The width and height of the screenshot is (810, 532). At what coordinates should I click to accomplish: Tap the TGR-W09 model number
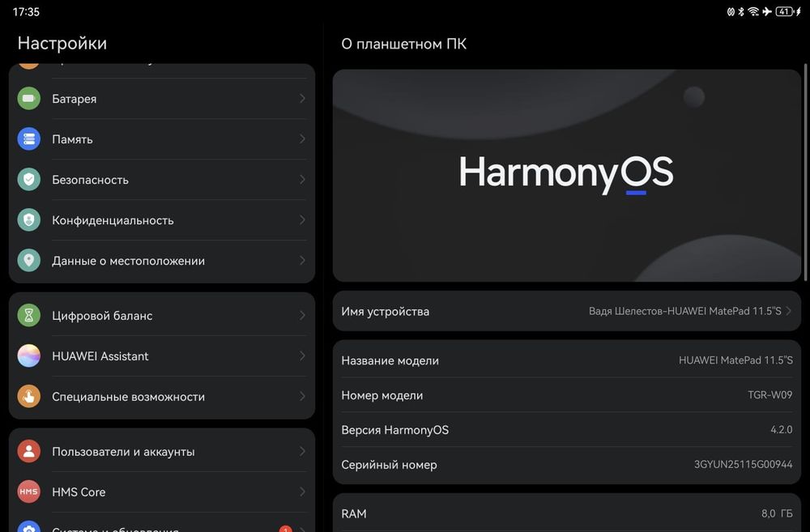coord(769,394)
